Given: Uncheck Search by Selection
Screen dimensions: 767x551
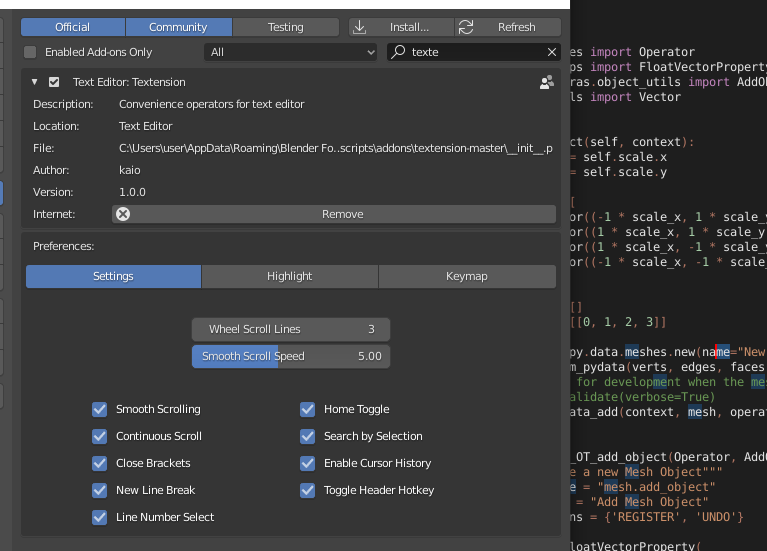Looking at the screenshot, I should click(x=308, y=436).
